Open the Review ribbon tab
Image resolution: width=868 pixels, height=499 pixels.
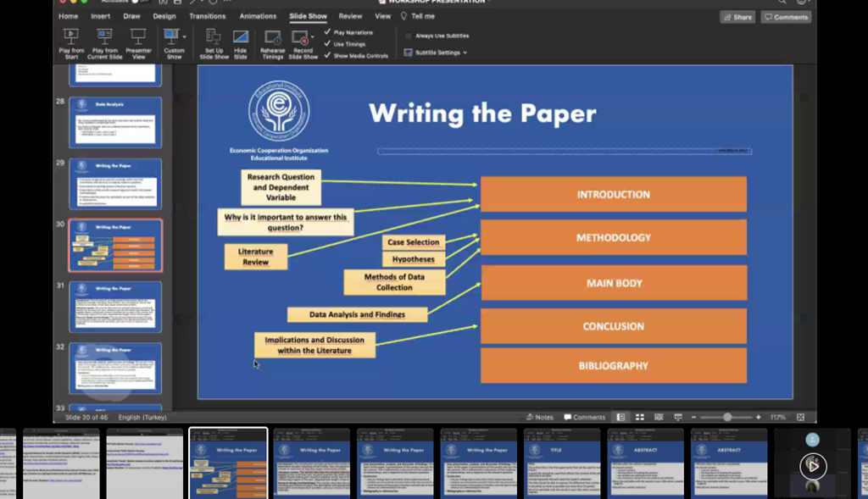[350, 16]
